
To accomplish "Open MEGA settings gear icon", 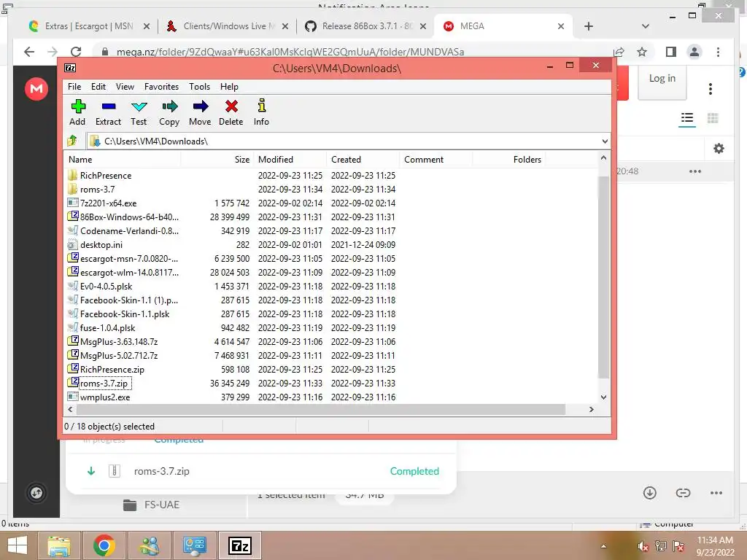I will (719, 149).
